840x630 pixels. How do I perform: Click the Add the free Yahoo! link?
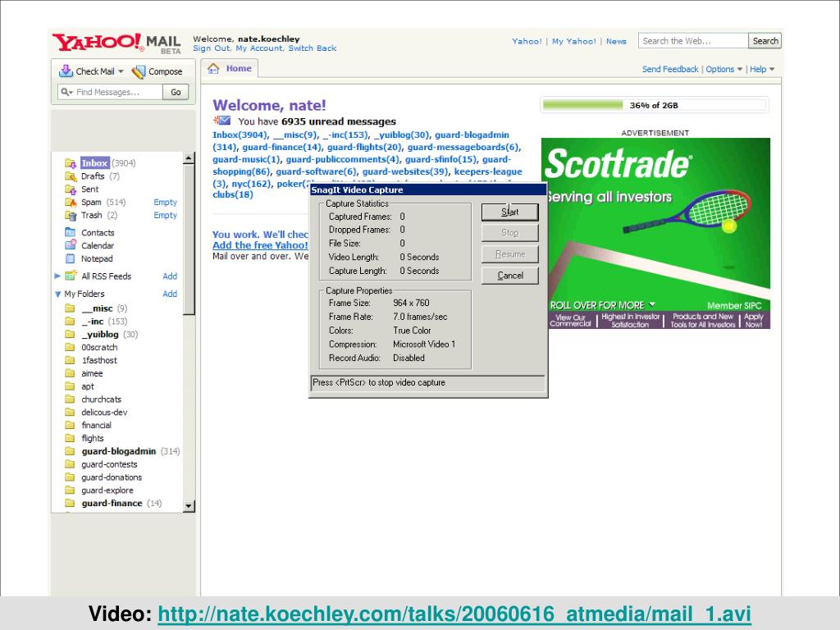[260, 245]
